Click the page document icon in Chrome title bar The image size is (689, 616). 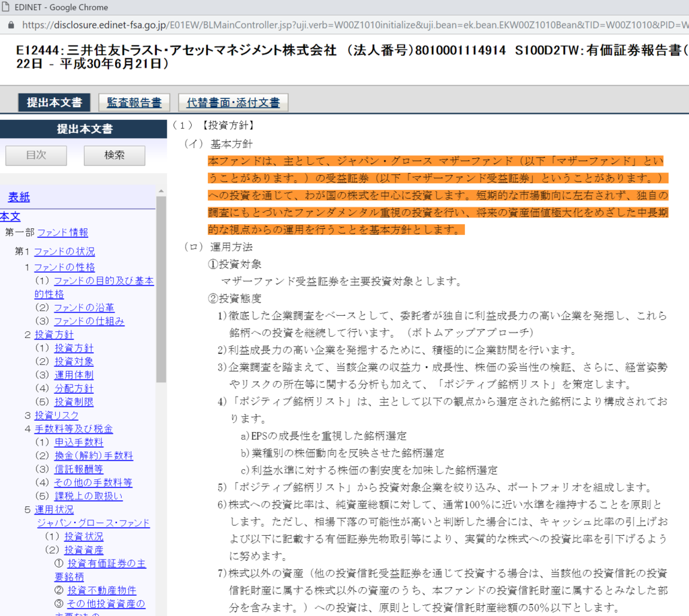coord(5,7)
